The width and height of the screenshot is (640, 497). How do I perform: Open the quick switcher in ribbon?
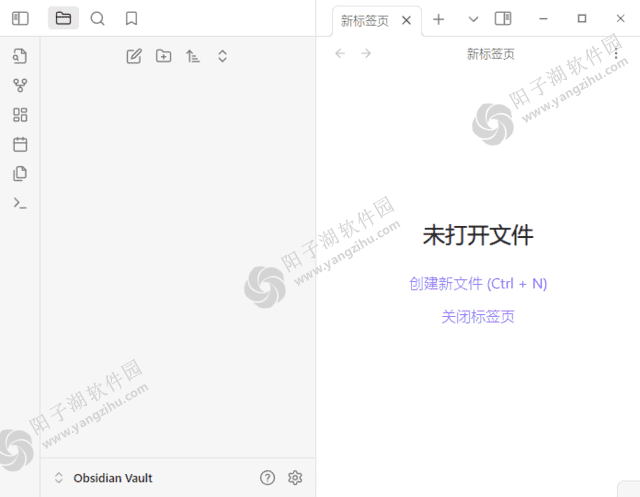[x=20, y=56]
